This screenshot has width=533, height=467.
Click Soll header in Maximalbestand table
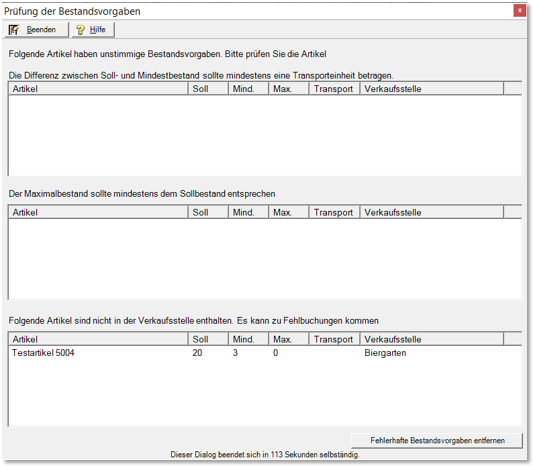208,212
